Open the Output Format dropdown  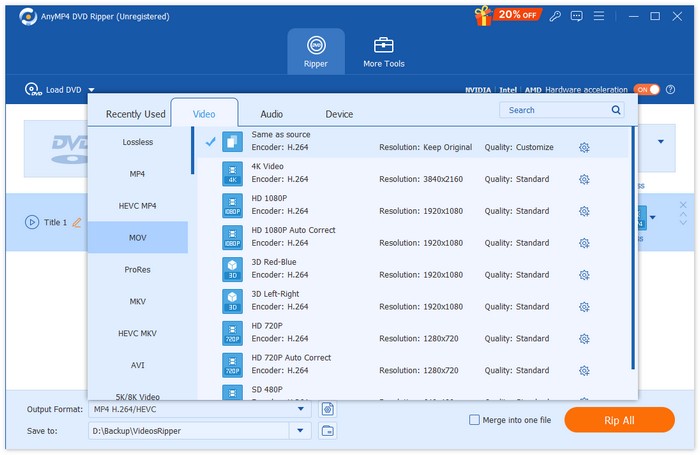pos(300,409)
